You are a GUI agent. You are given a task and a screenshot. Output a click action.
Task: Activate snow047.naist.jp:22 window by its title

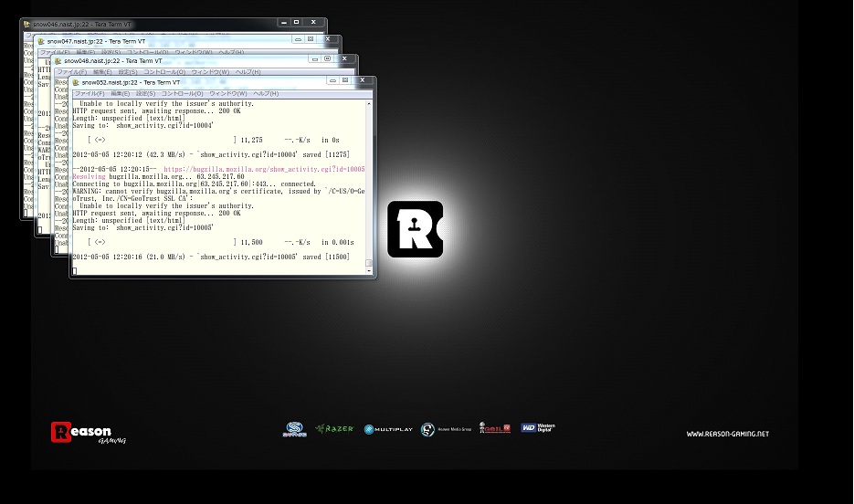(x=97, y=41)
